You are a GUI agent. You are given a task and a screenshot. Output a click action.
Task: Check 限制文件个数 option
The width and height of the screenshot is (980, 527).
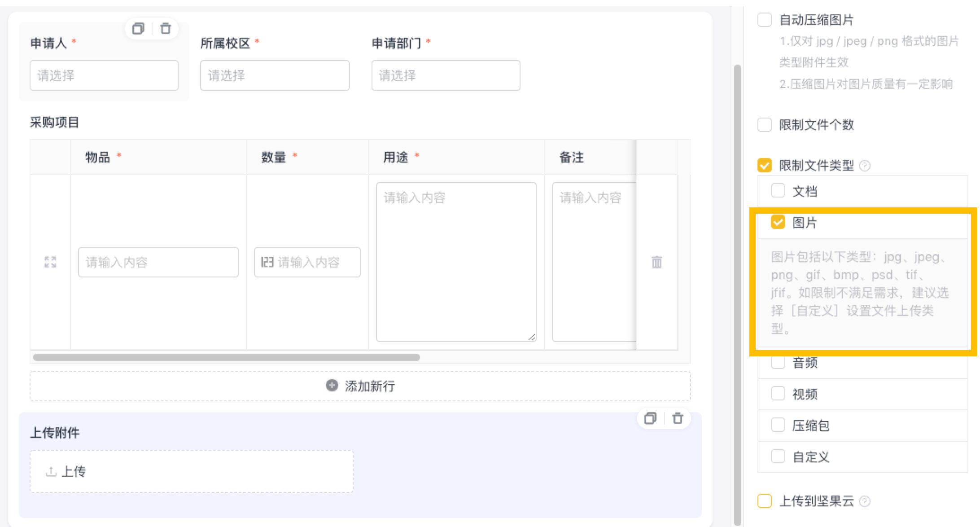(x=765, y=125)
